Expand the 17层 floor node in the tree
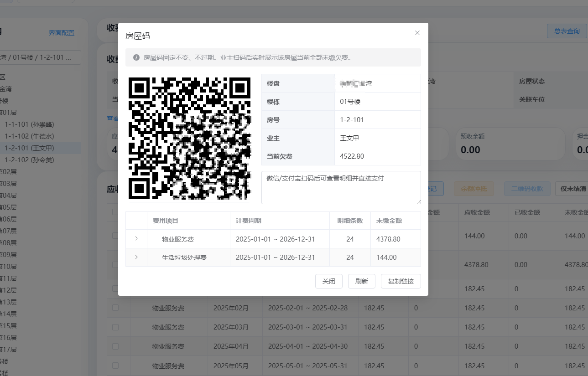 point(8,350)
